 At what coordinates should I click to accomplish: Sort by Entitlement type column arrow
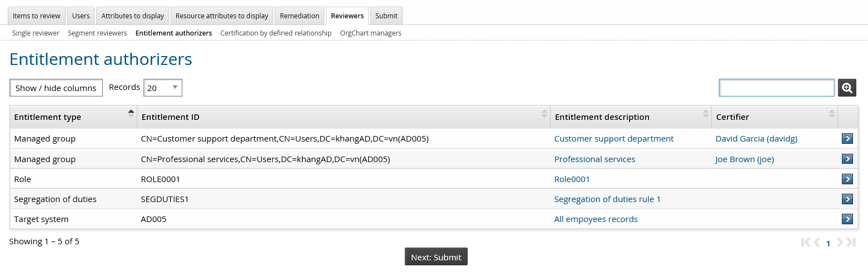coord(131,113)
